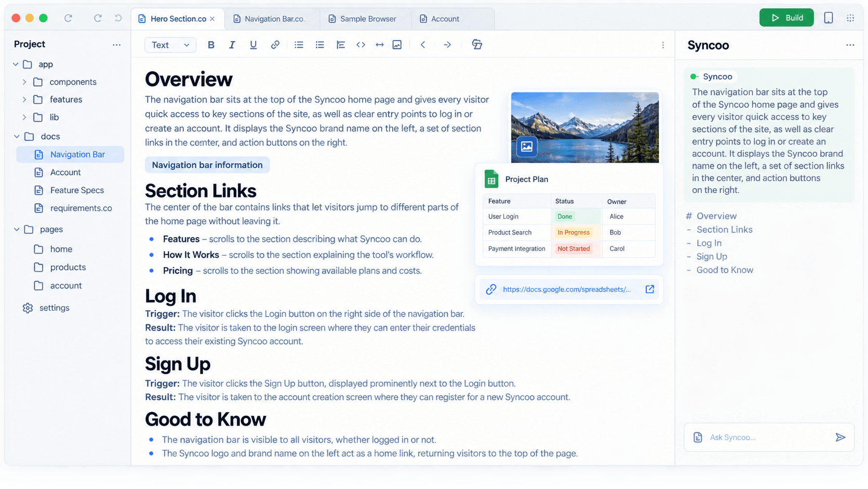Viewport: 868px width, 489px height.
Task: Click the right arrow in the editor toolbar
Action: tap(447, 45)
